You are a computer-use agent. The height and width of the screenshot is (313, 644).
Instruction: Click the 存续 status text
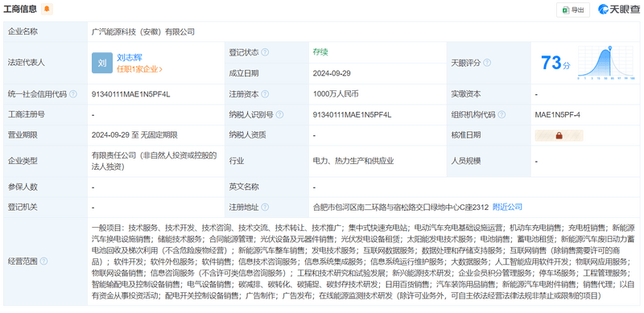click(320, 52)
